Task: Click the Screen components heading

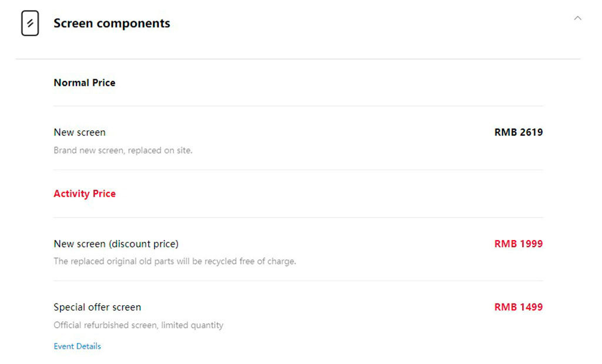Action: [x=112, y=23]
